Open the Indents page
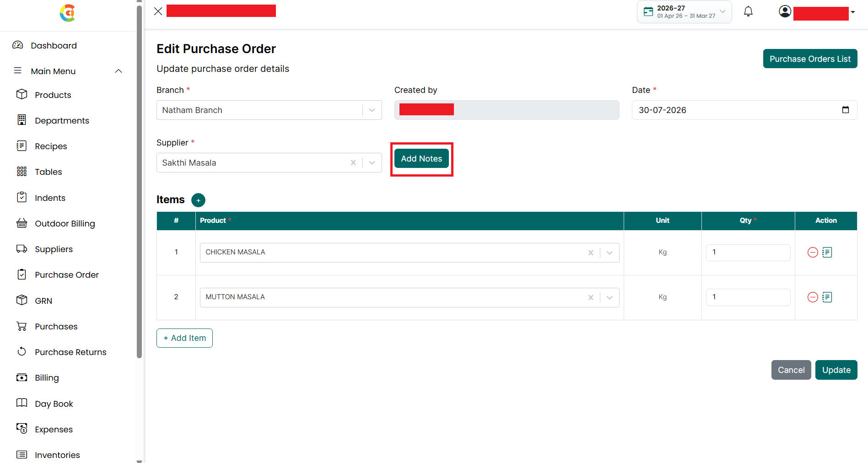The height and width of the screenshot is (463, 868). click(x=50, y=198)
